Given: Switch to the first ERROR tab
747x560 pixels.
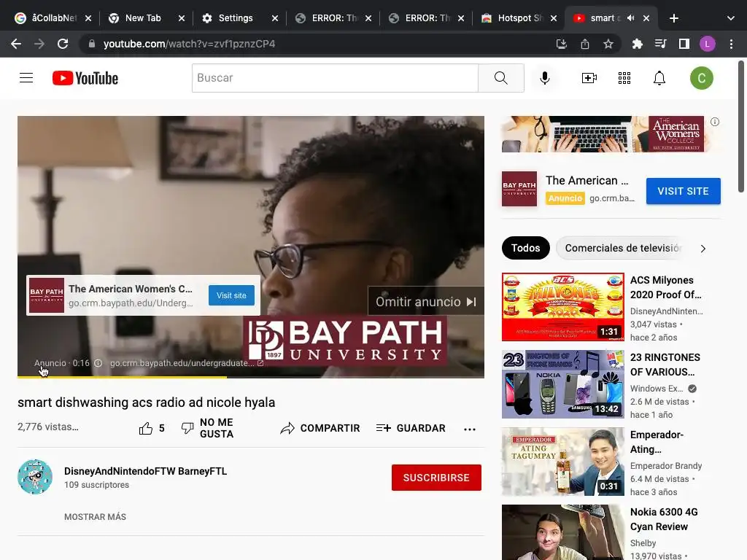Looking at the screenshot, I should point(333,18).
